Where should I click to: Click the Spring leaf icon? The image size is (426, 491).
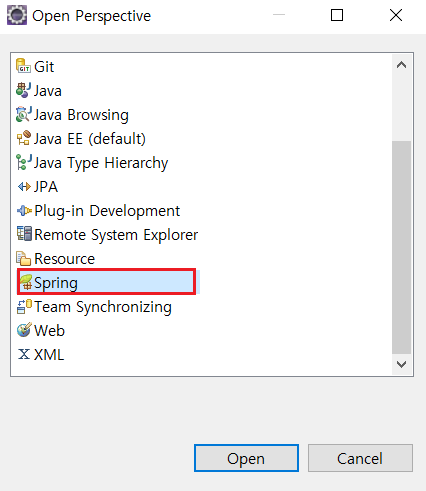[x=25, y=282]
